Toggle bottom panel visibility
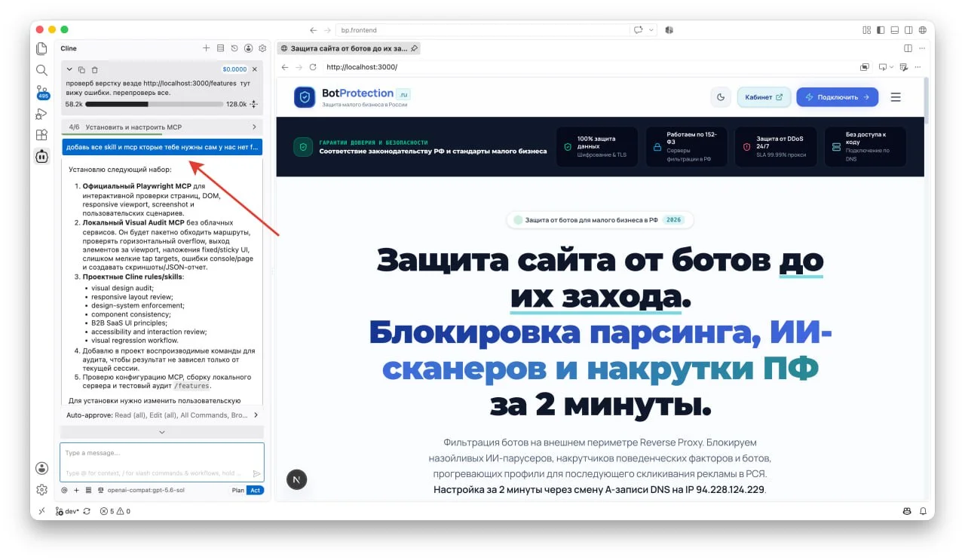Viewport: 965px width, 560px height. point(894,30)
